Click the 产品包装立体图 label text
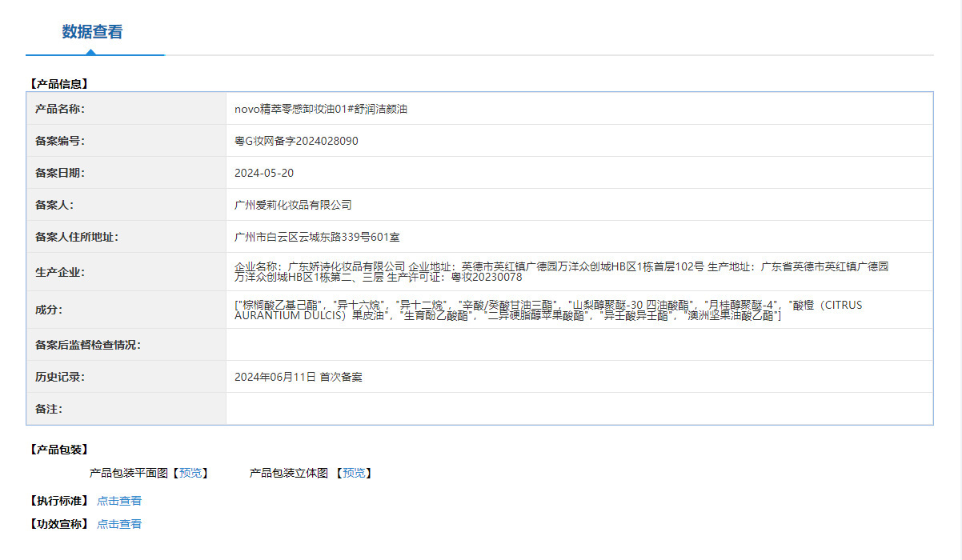The height and width of the screenshot is (560, 962). pyautogui.click(x=289, y=473)
